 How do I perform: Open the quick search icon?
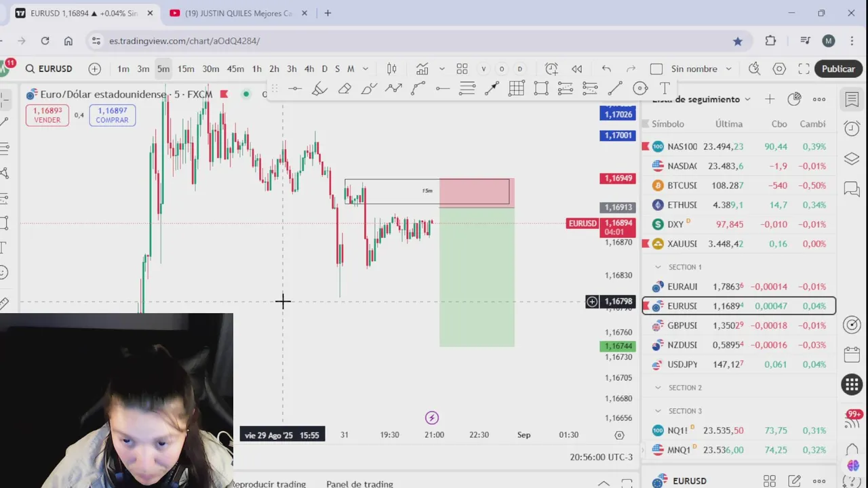pos(754,68)
